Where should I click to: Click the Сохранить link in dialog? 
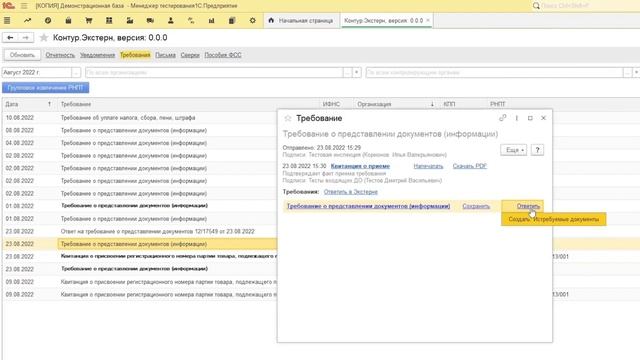point(476,206)
